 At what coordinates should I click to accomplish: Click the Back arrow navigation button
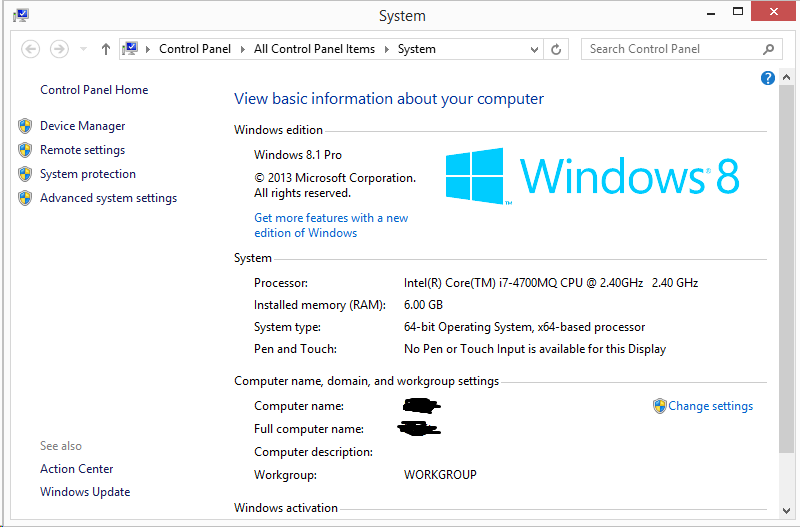30,49
